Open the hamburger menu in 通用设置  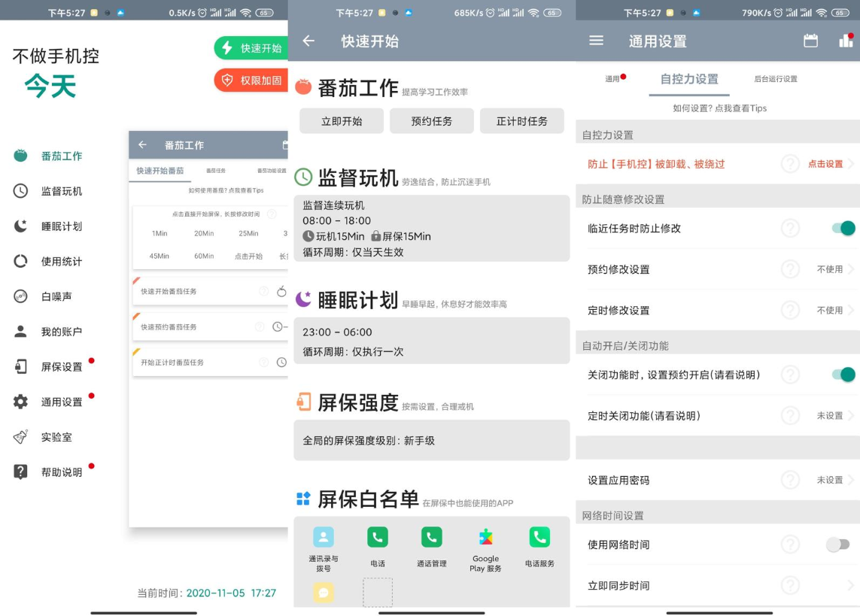coord(596,41)
